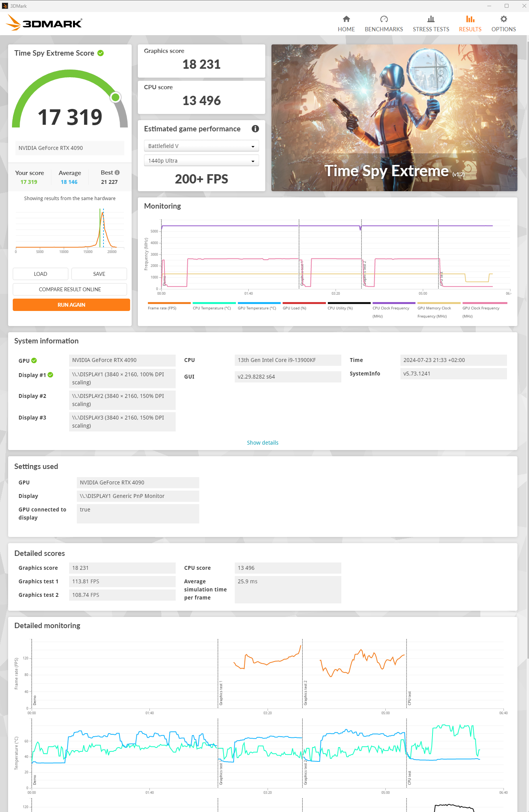This screenshot has width=529, height=812.
Task: Open Estimated game performance info icon
Action: coord(255,129)
